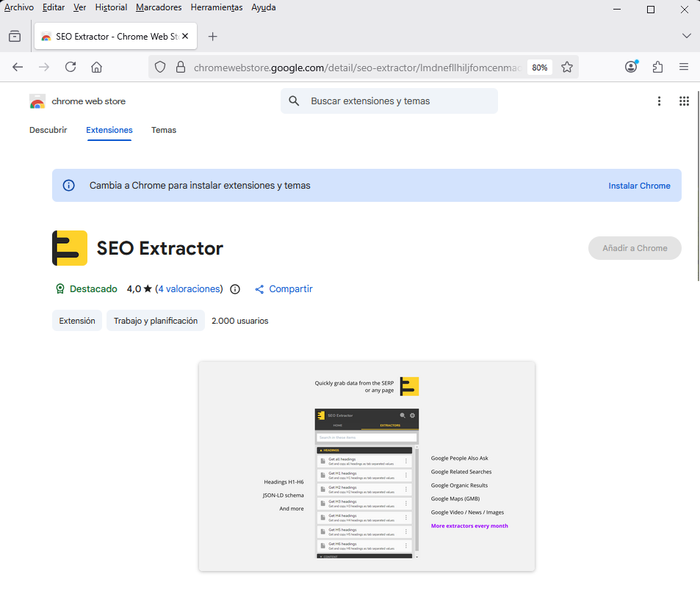Click the Trabajo y planificación category chip
The image size is (700, 607).
pyautogui.click(x=155, y=321)
